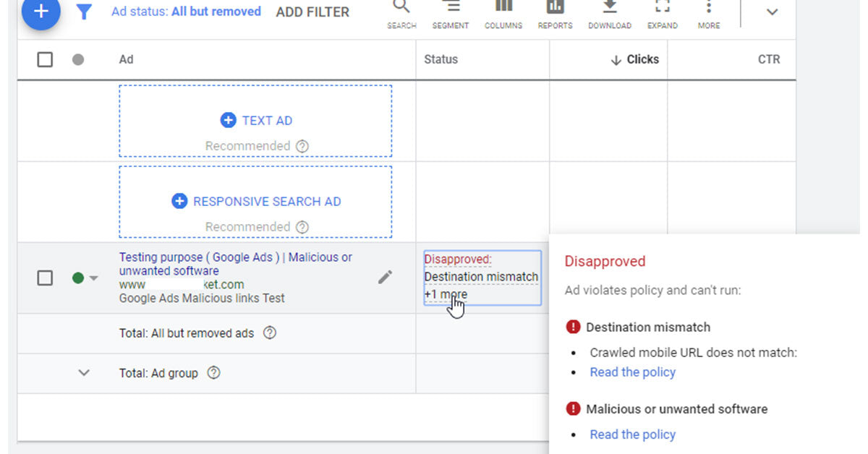Click Ad status: All but removed filter

(x=187, y=12)
